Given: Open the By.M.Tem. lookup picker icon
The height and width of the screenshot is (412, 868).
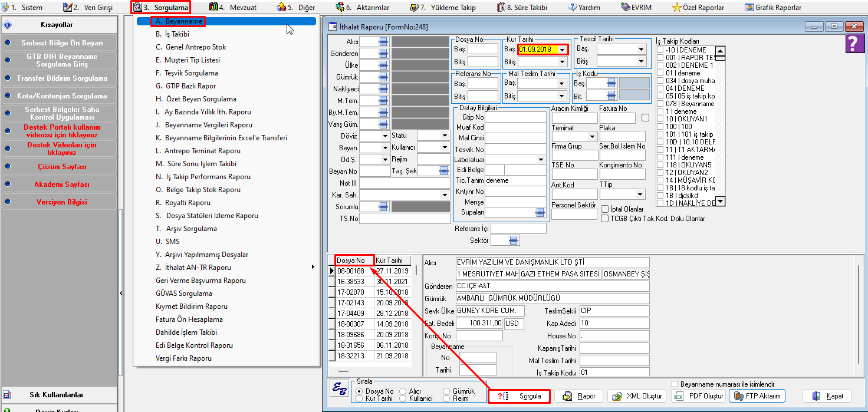Looking at the screenshot, I should click(x=383, y=112).
